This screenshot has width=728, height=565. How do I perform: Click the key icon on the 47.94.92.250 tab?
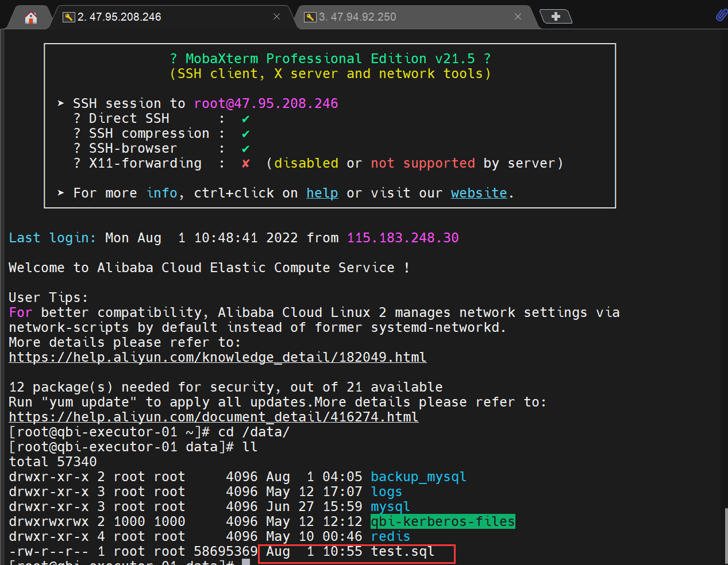pyautogui.click(x=310, y=17)
